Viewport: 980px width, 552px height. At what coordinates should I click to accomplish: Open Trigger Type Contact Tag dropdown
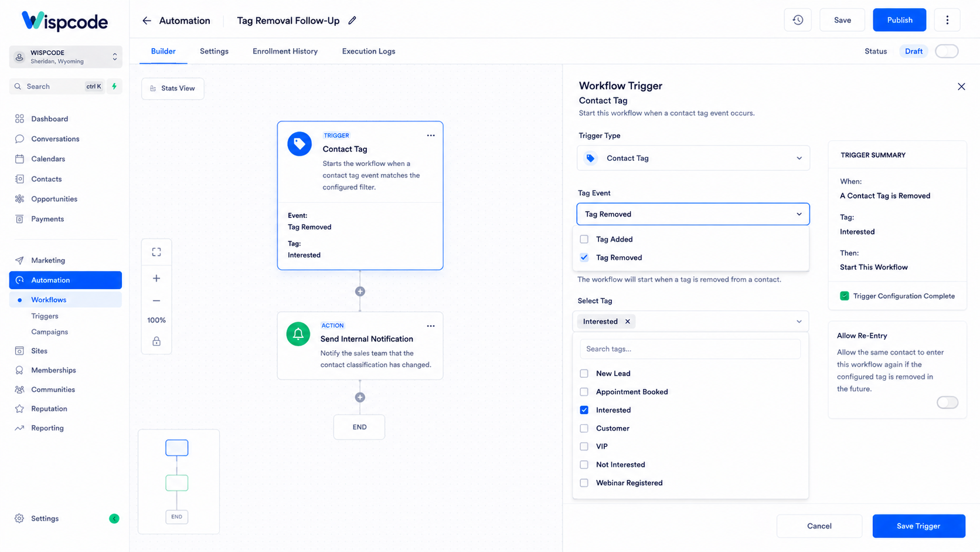pyautogui.click(x=693, y=158)
